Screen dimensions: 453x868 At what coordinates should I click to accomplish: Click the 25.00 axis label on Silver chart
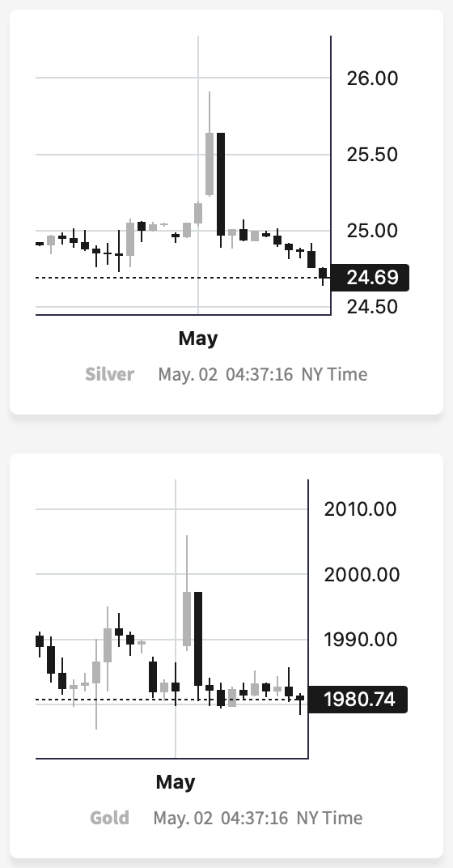point(372,230)
